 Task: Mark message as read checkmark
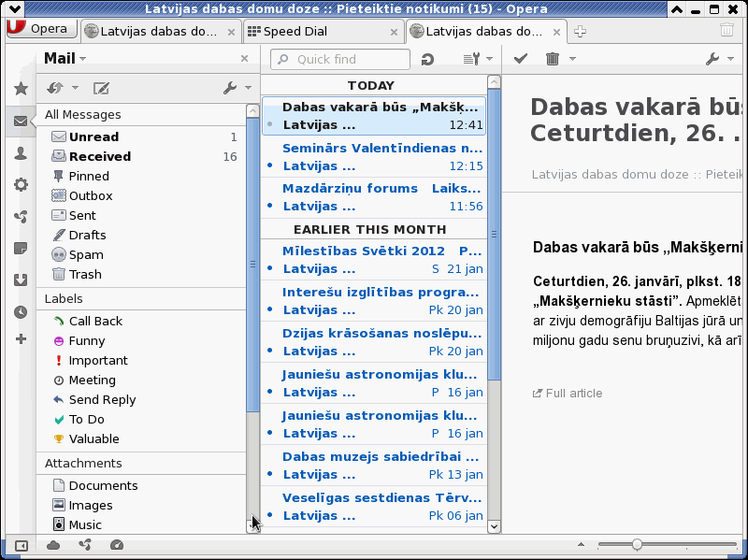click(521, 59)
